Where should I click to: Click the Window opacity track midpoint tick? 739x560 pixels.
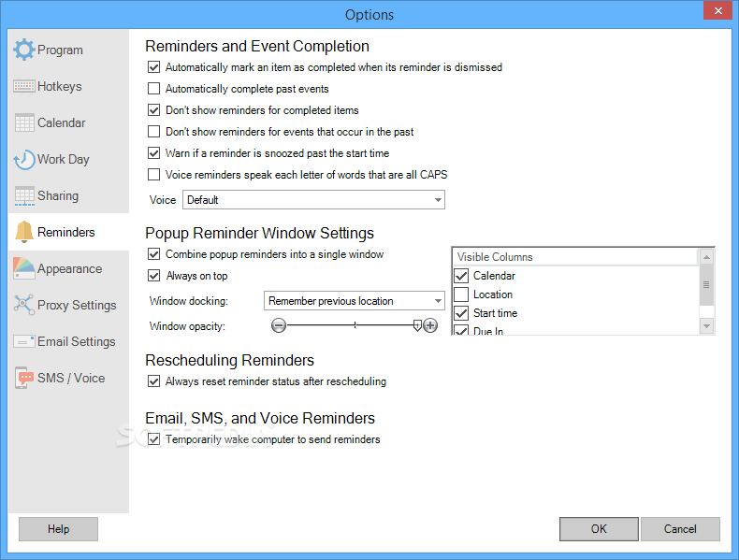click(x=355, y=325)
